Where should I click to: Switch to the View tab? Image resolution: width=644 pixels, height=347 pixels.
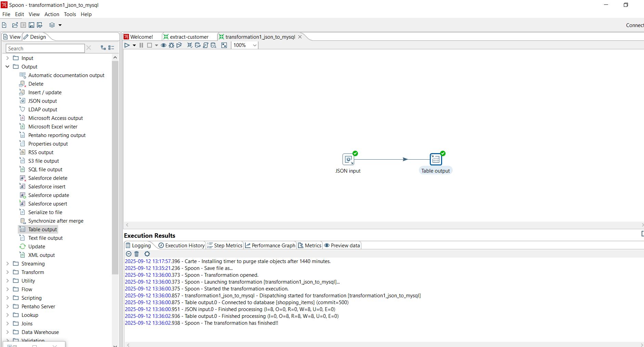click(12, 37)
